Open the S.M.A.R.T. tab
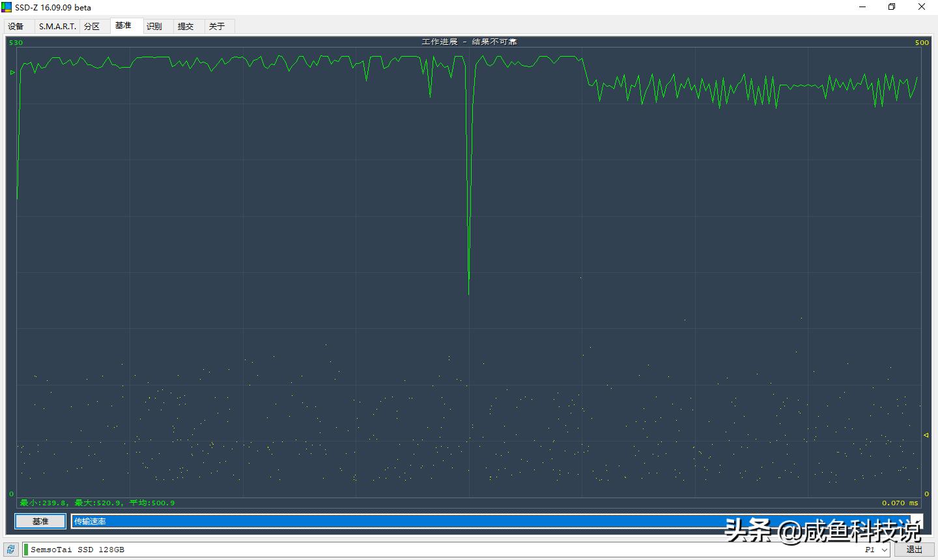Screen dimensions: 938x560 (x=57, y=26)
